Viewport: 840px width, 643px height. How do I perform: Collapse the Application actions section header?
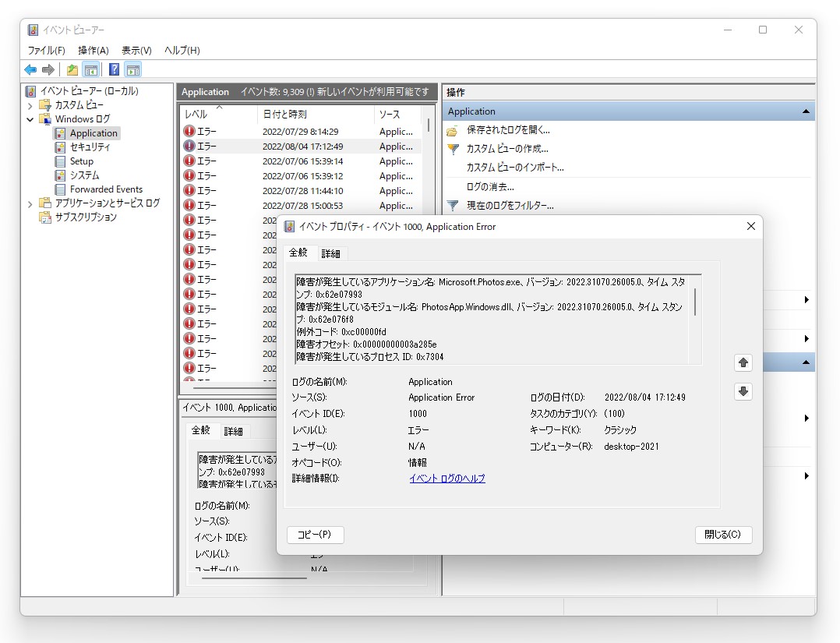pyautogui.click(x=806, y=111)
